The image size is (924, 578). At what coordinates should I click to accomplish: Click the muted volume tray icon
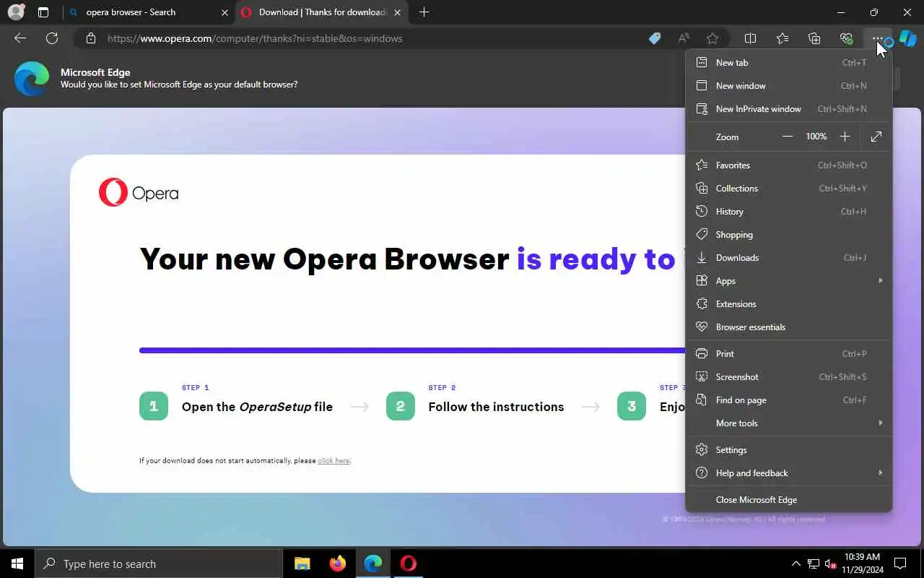[830, 564]
